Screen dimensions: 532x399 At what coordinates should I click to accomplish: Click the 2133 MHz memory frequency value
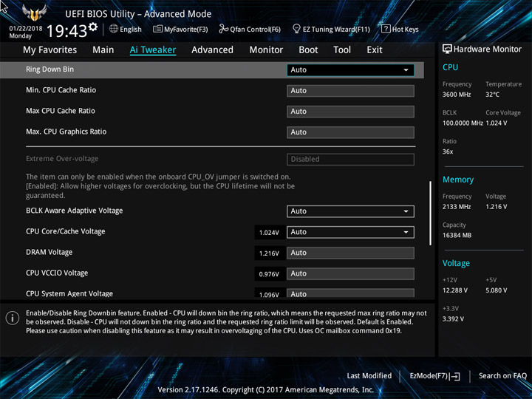457,207
